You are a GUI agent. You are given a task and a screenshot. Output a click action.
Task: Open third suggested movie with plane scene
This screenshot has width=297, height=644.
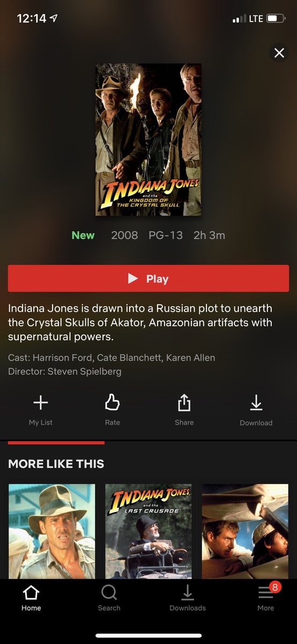(245, 531)
